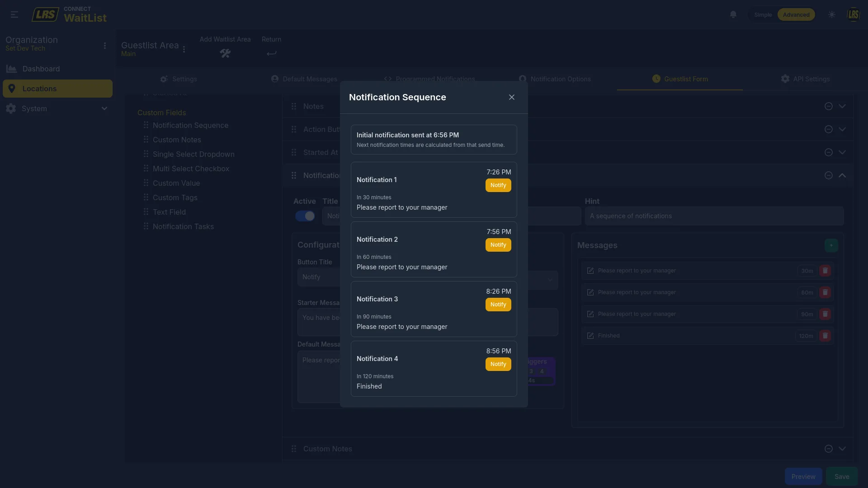Remove the Action Buttons row minus icon
868x488 pixels.
829,129
